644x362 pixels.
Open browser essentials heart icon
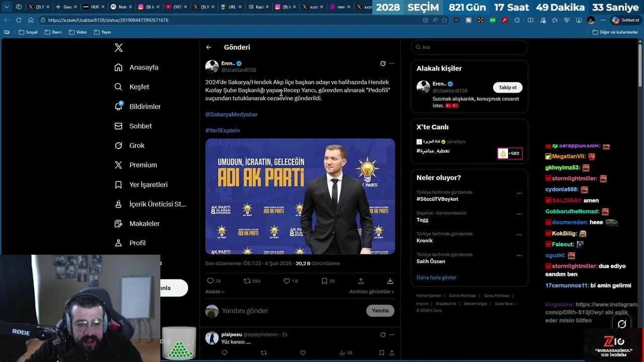click(567, 20)
